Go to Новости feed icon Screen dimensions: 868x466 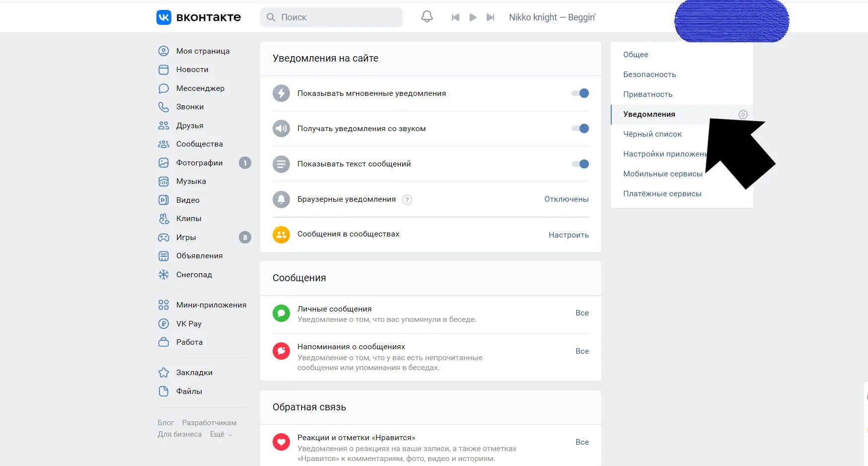163,70
